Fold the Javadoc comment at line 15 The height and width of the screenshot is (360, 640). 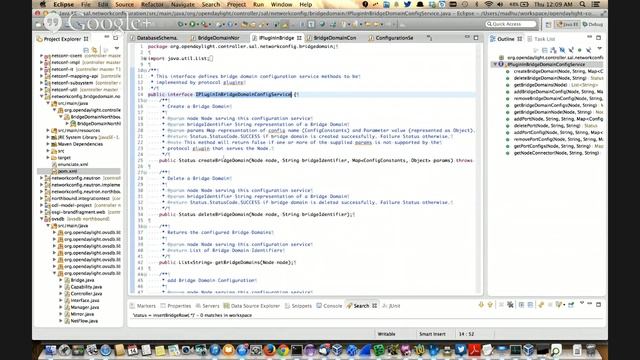pyautogui.click(x=145, y=100)
